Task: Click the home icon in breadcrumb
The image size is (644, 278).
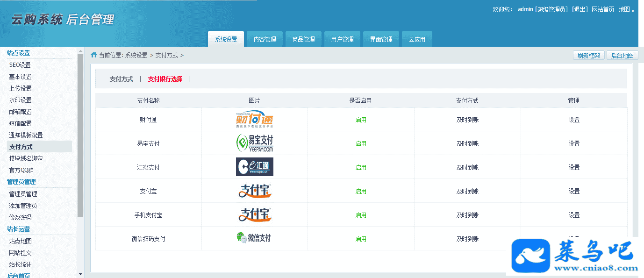Action: click(x=94, y=55)
